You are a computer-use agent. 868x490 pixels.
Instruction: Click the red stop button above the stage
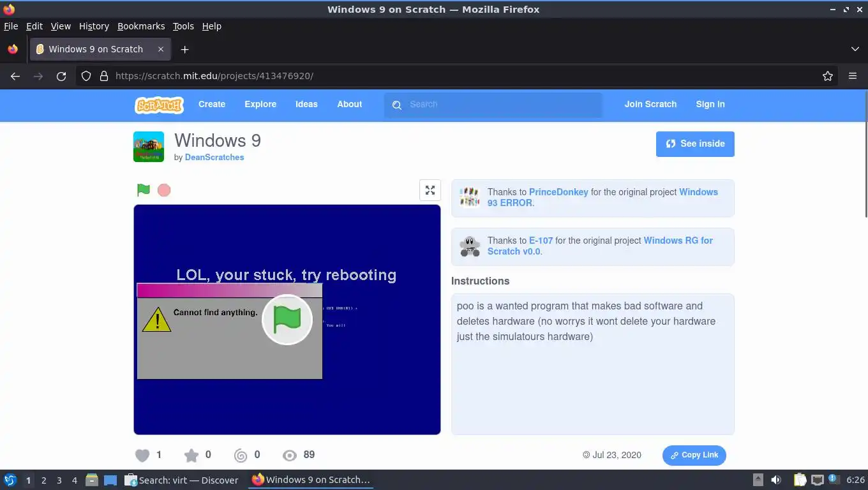(164, 190)
